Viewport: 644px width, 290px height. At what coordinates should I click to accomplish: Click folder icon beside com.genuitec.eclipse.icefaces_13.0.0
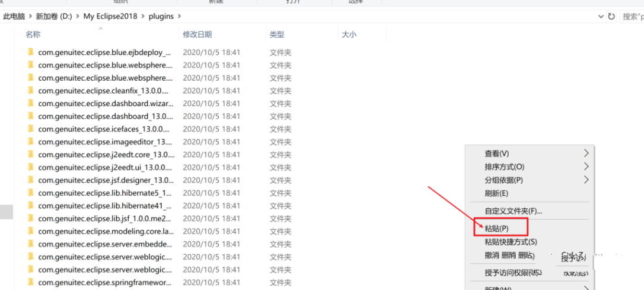pos(30,129)
